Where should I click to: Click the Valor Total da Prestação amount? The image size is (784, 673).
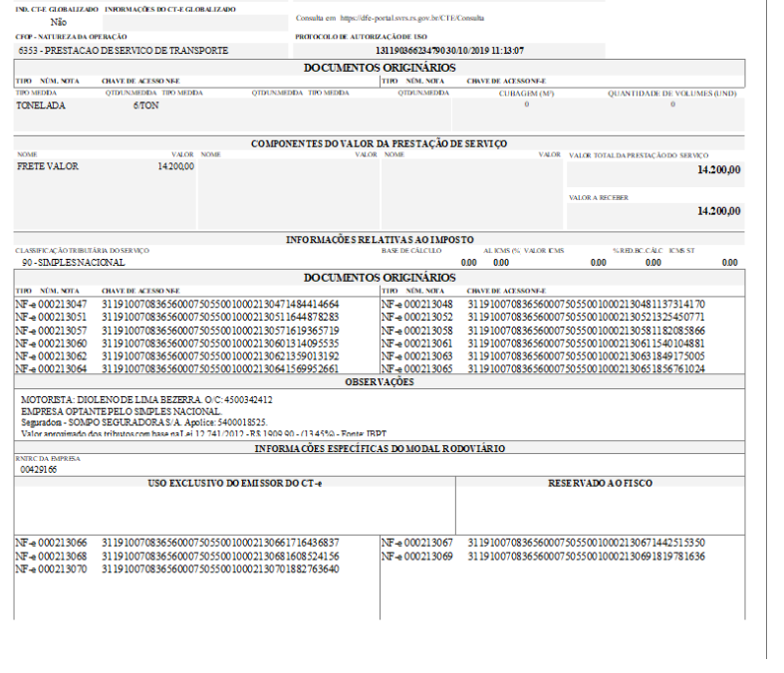point(719,170)
